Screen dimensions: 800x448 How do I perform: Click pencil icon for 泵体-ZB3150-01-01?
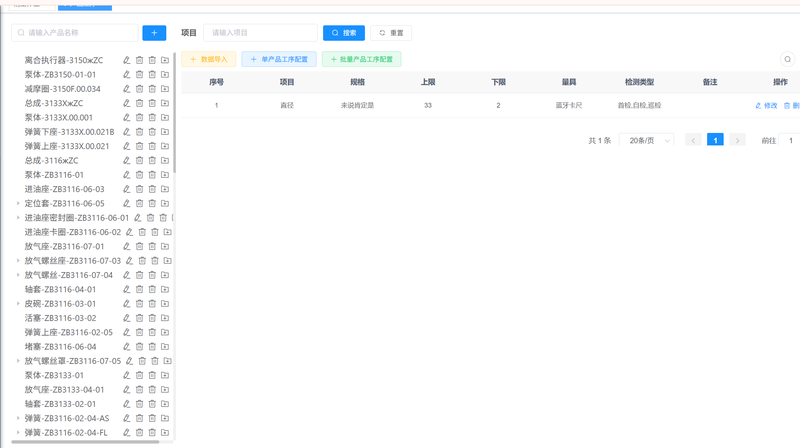tap(127, 74)
